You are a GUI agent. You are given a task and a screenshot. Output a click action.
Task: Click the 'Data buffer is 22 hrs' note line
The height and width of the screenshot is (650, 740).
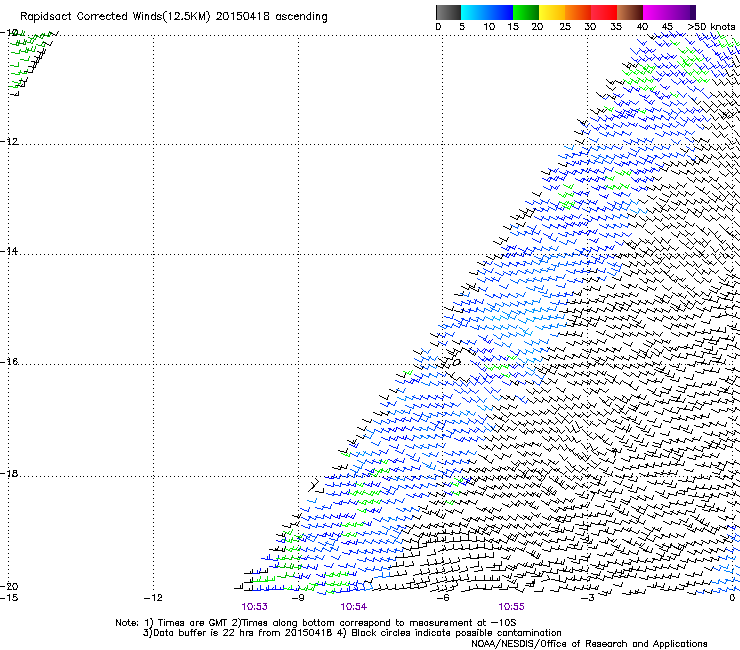[352, 633]
